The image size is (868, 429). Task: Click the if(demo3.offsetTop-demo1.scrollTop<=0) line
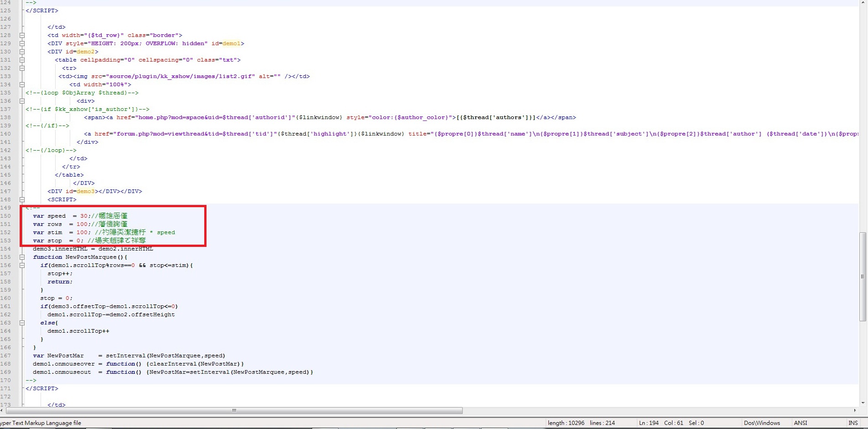pyautogui.click(x=109, y=306)
